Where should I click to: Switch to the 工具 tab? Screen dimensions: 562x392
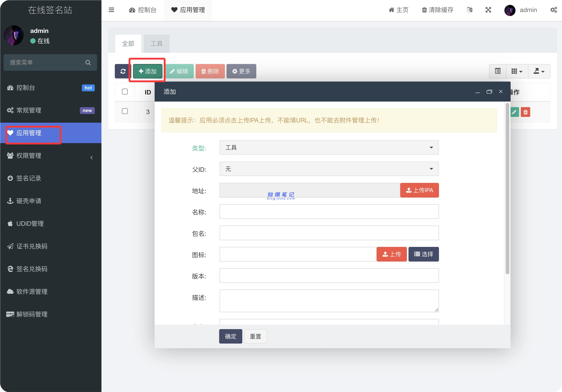(156, 44)
